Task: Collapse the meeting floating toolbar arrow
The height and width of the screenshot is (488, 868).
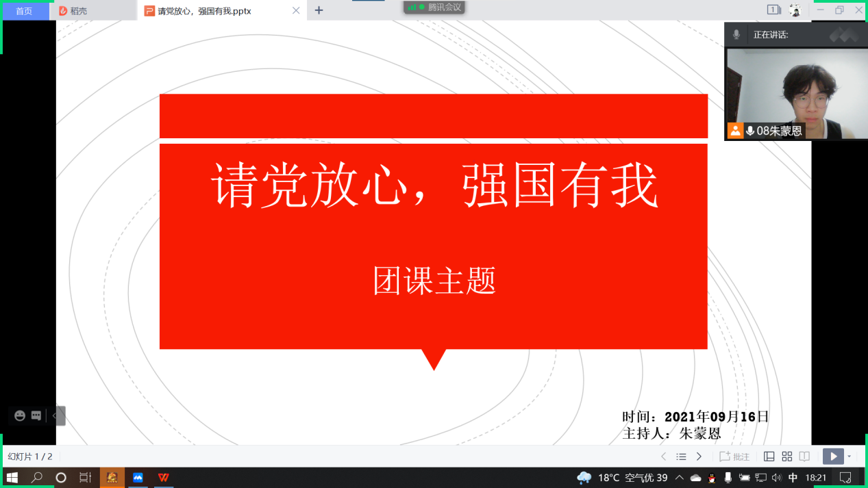Action: pos(55,415)
